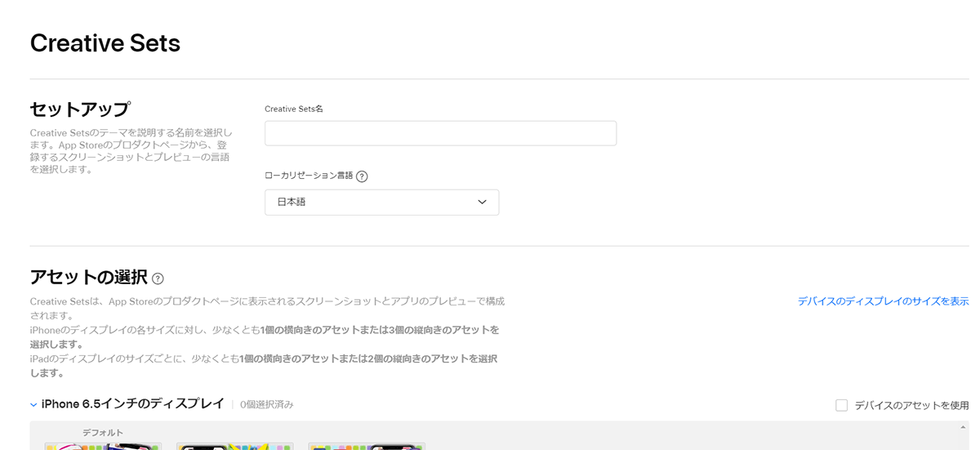Click the Creative Sets名 input field
980x450 pixels.
[440, 133]
